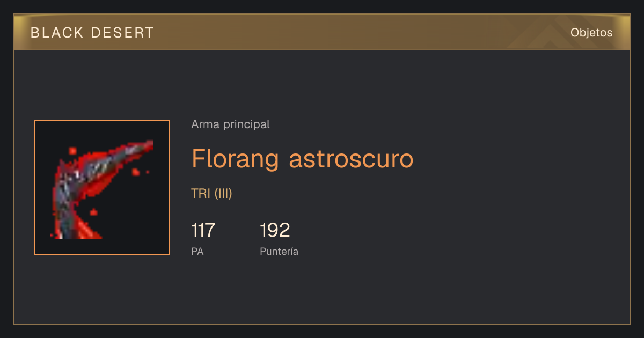Select the Florang astroscuro item name
The width and height of the screenshot is (644, 338).
tap(303, 159)
